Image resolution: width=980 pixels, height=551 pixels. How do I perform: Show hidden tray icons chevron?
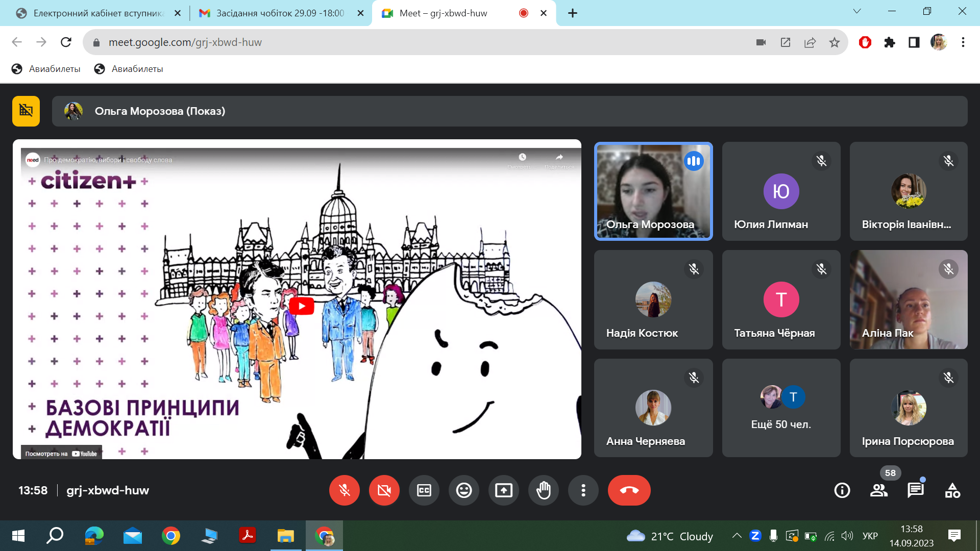pos(737,536)
